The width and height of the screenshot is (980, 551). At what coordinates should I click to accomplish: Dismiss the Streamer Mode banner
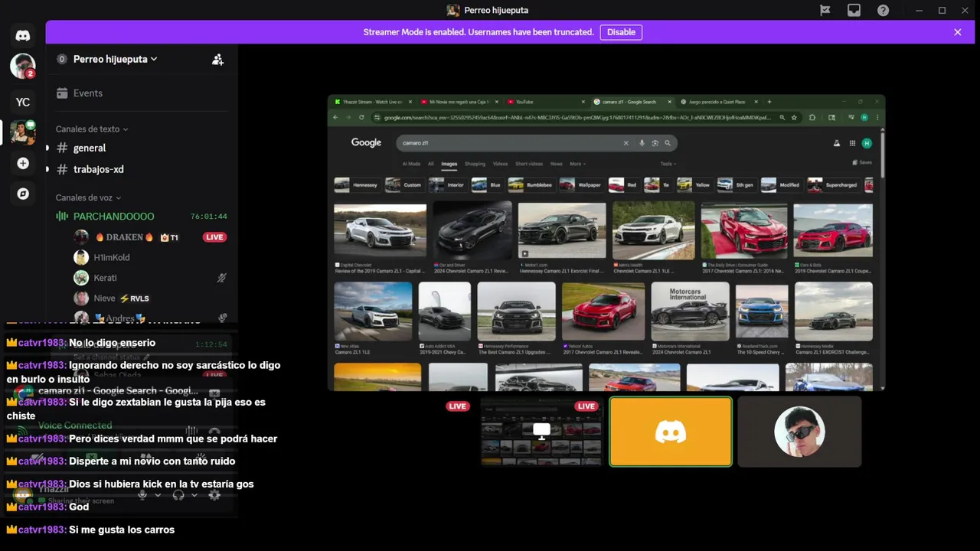pos(957,32)
